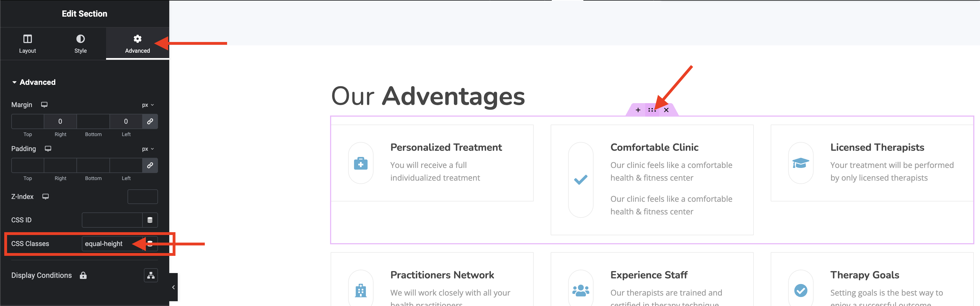Screen dimensions: 980x306
Task: Open Display Conditions settings button
Action: coord(151,275)
